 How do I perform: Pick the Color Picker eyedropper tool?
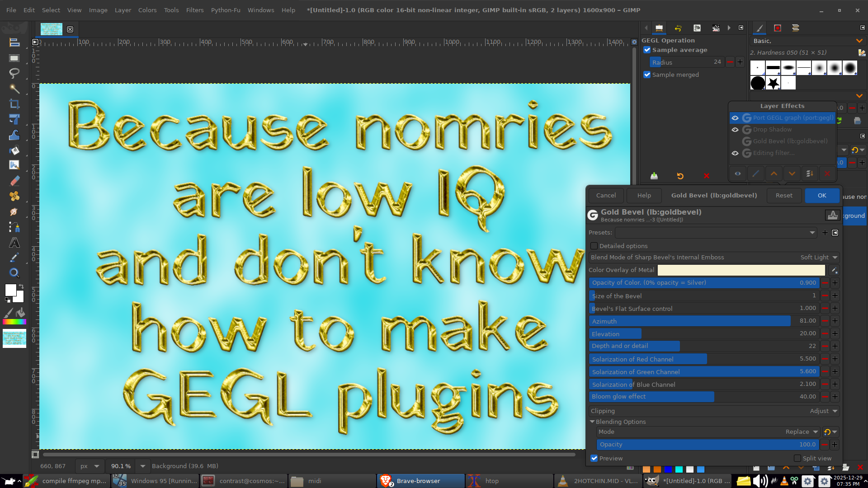14,258
